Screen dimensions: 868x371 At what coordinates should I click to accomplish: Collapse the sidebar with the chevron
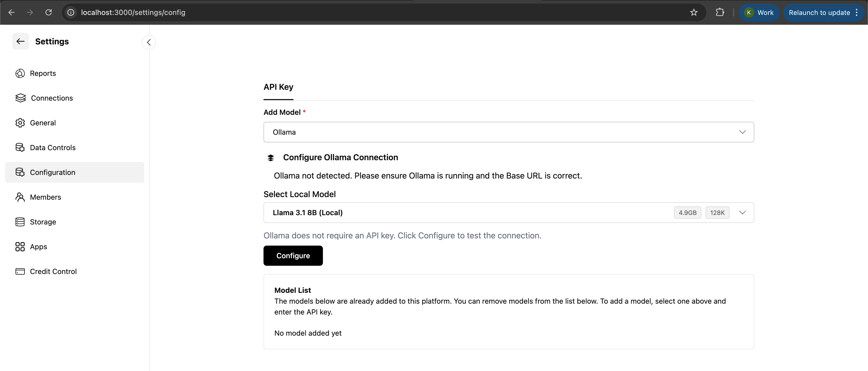[149, 42]
